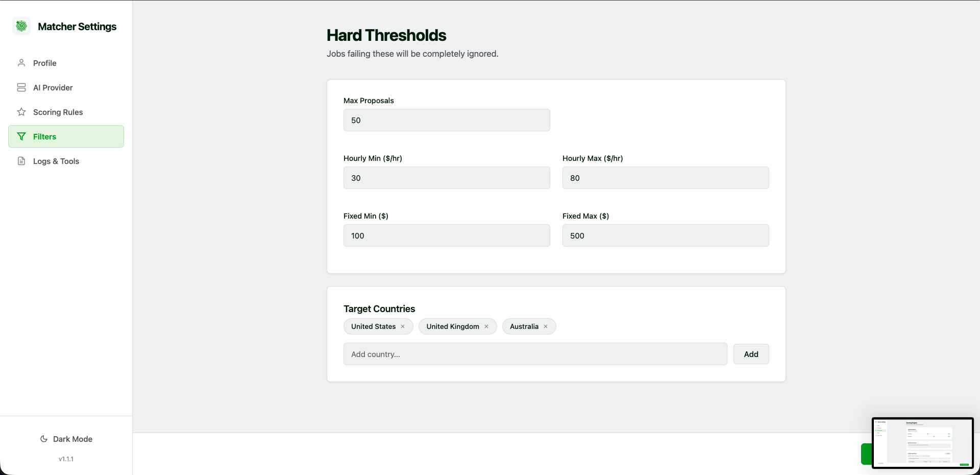This screenshot has height=475, width=980.
Task: Open the picture-in-picture preview thumbnail
Action: tap(922, 443)
